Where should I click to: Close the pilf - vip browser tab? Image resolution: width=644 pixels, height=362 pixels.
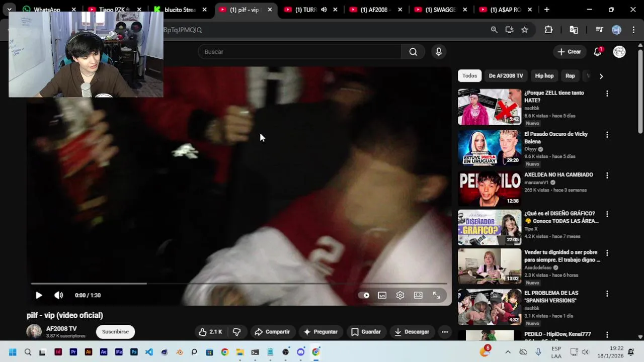point(270,10)
